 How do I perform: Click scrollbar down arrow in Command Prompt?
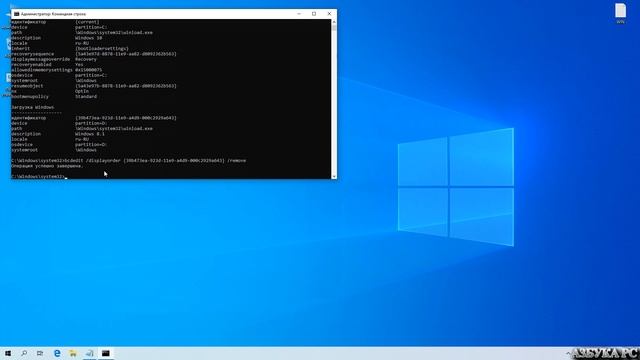[334, 176]
